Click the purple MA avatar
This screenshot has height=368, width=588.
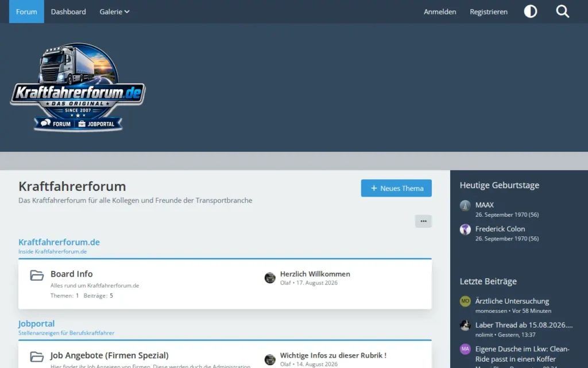(x=465, y=349)
